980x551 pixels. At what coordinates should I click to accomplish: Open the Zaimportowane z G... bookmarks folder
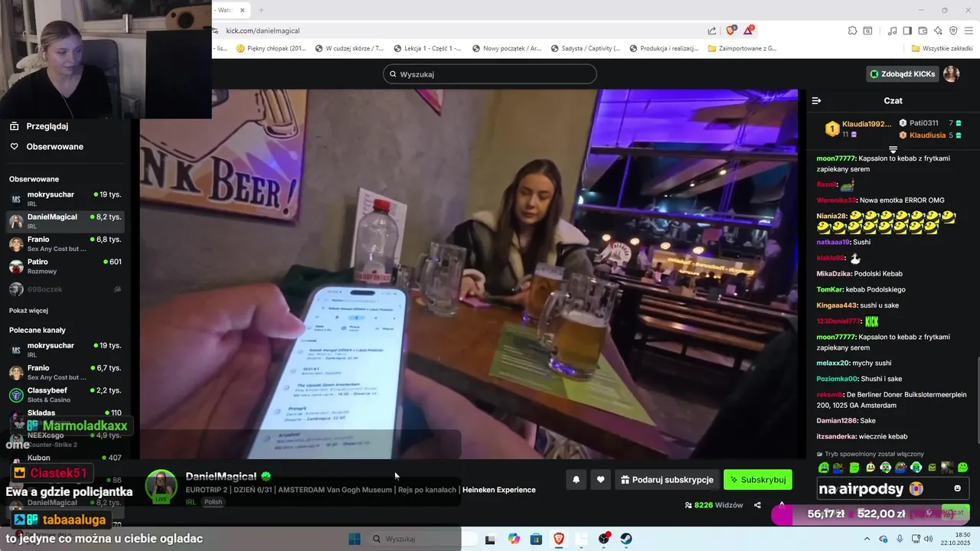tap(742, 48)
